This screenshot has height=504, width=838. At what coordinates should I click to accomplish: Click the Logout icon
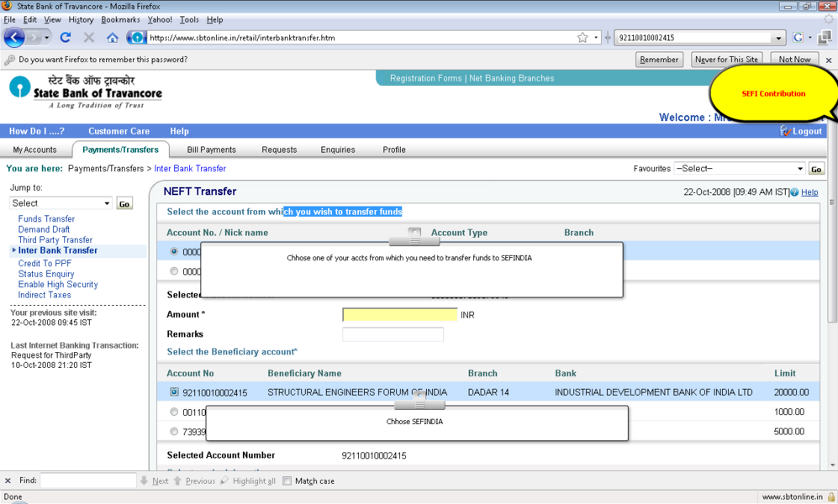[786, 131]
